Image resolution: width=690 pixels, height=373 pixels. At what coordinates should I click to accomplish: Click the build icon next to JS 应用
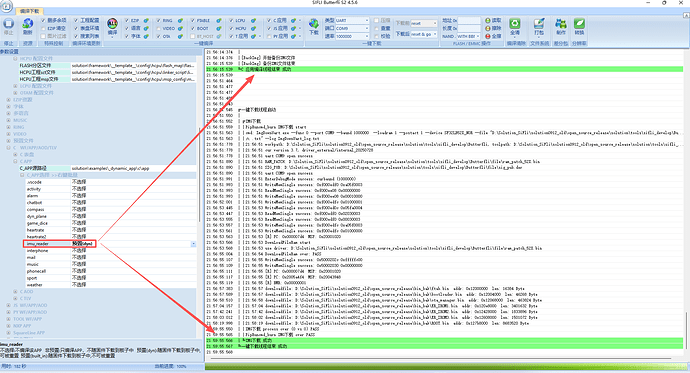pyautogui.click(x=294, y=28)
